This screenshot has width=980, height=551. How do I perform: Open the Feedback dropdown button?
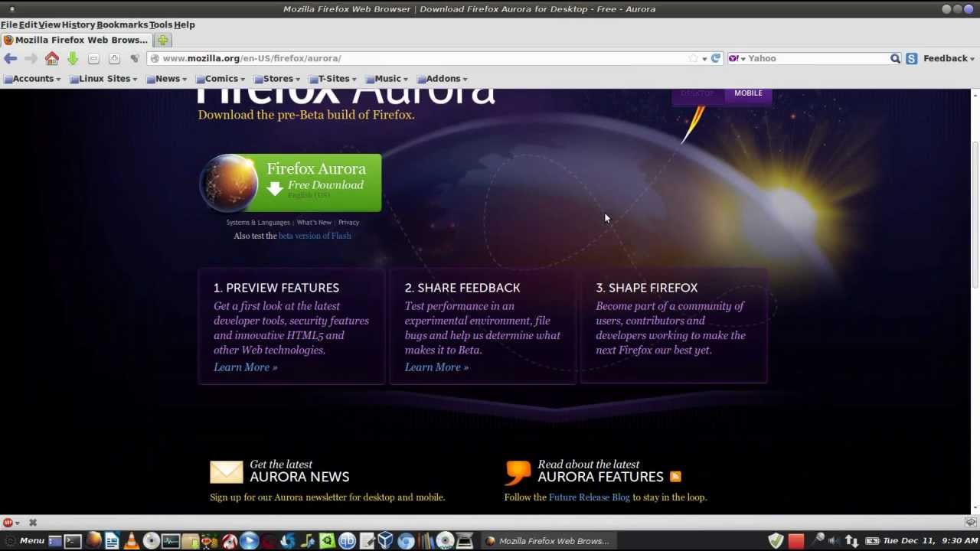[x=949, y=58]
